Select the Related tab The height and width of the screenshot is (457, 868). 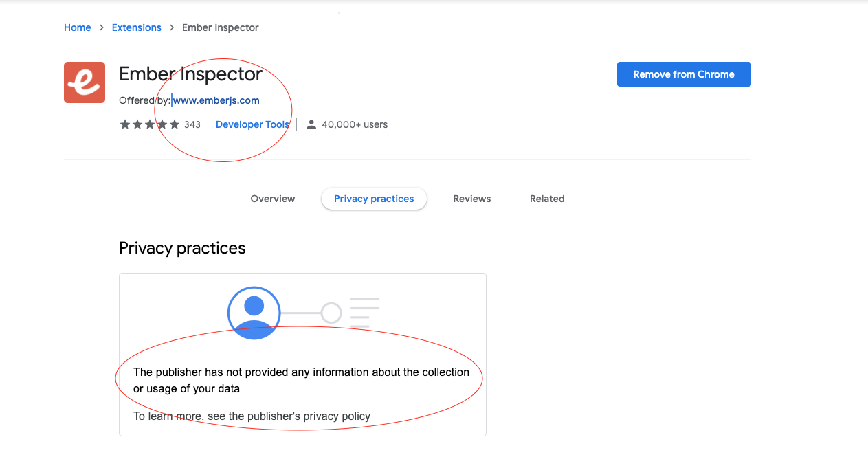tap(547, 199)
